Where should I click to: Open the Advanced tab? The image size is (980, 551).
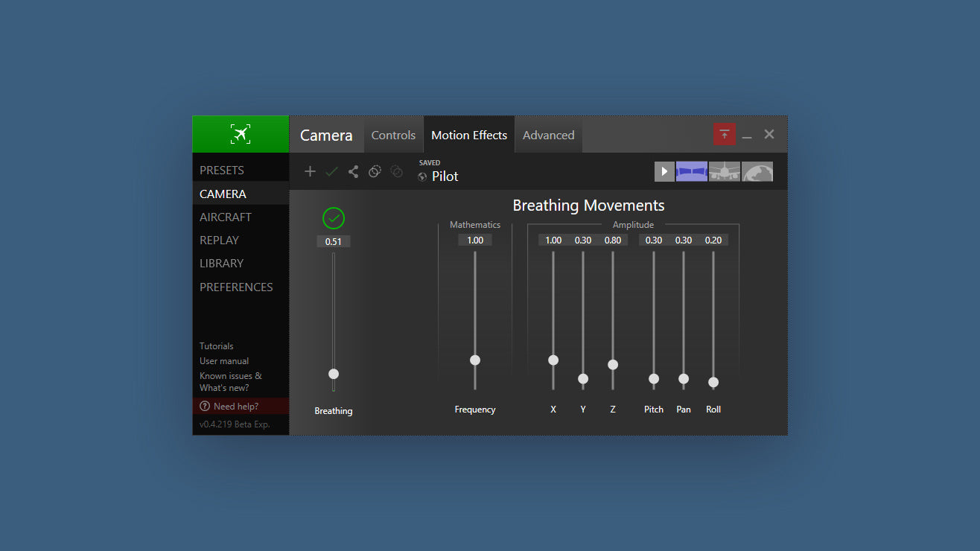click(548, 135)
